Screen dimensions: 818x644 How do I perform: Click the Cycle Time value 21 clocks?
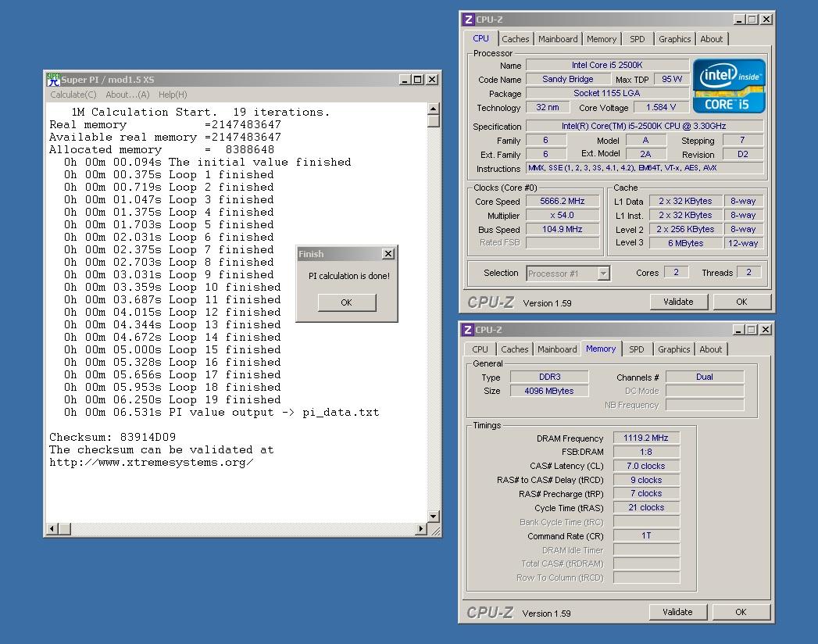click(646, 507)
